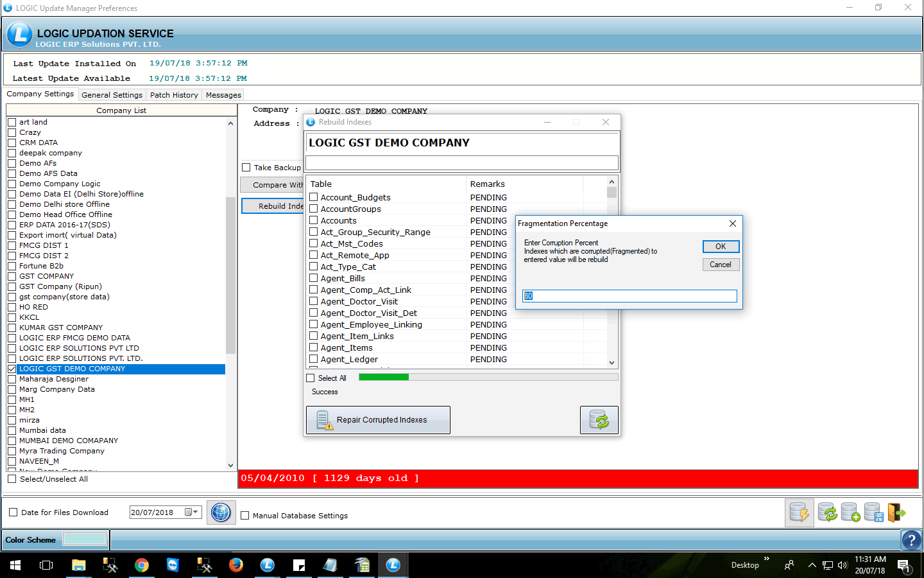Click the index table scroll down arrow

pos(612,362)
